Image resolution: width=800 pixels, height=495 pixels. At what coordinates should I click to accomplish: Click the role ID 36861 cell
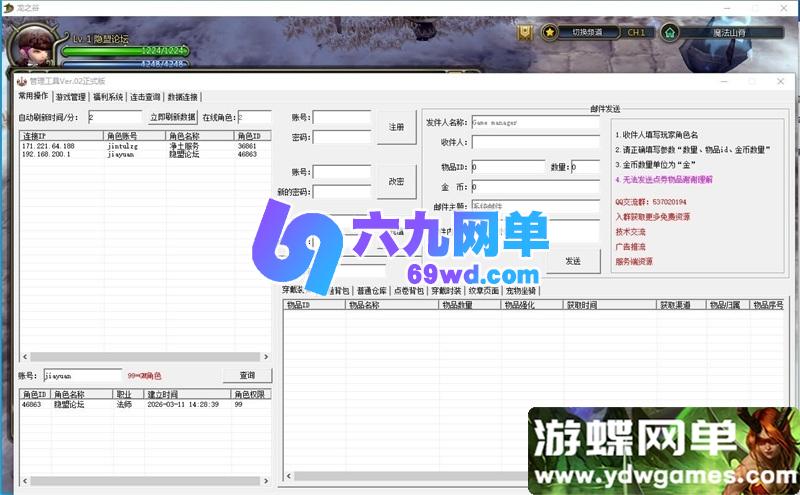pos(247,146)
